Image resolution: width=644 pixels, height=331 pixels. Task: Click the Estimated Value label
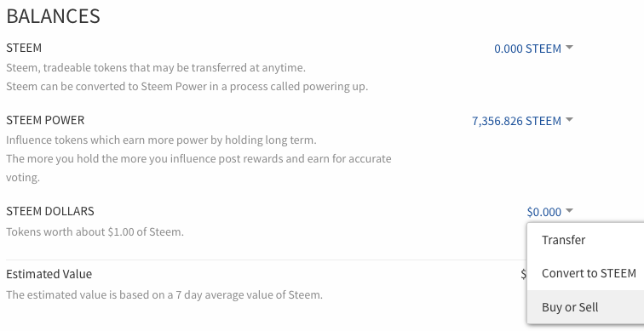49,274
